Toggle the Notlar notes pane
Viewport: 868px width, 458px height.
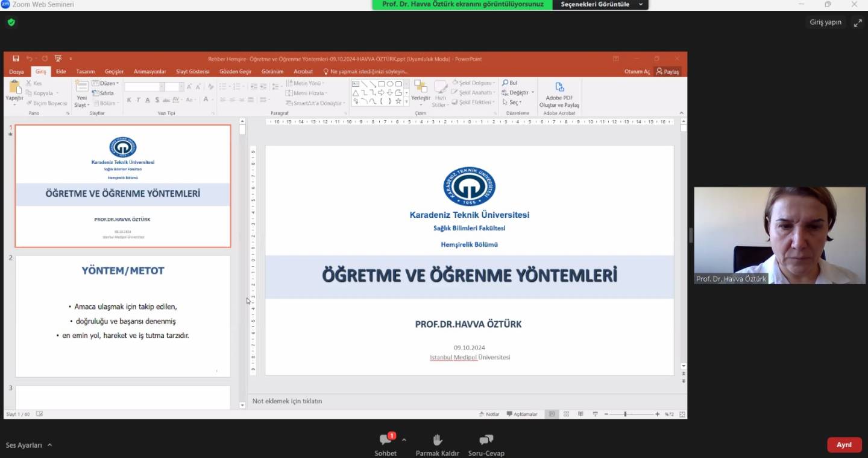point(489,414)
